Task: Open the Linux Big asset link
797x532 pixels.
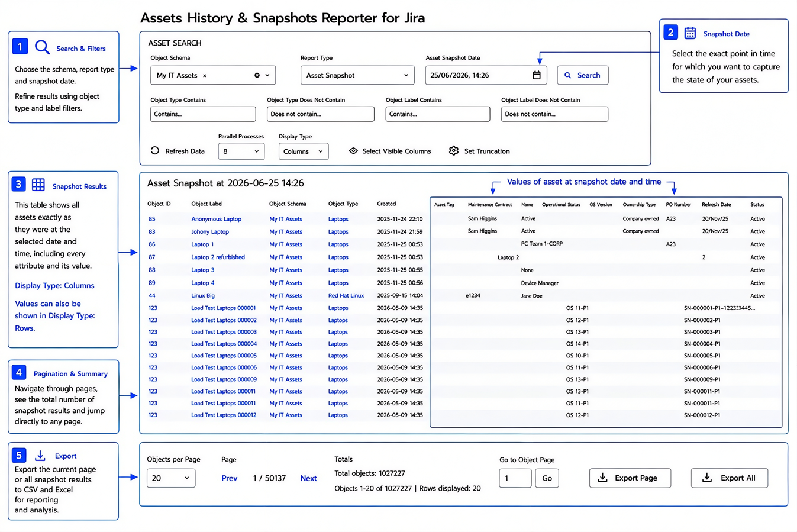Action: pyautogui.click(x=203, y=296)
